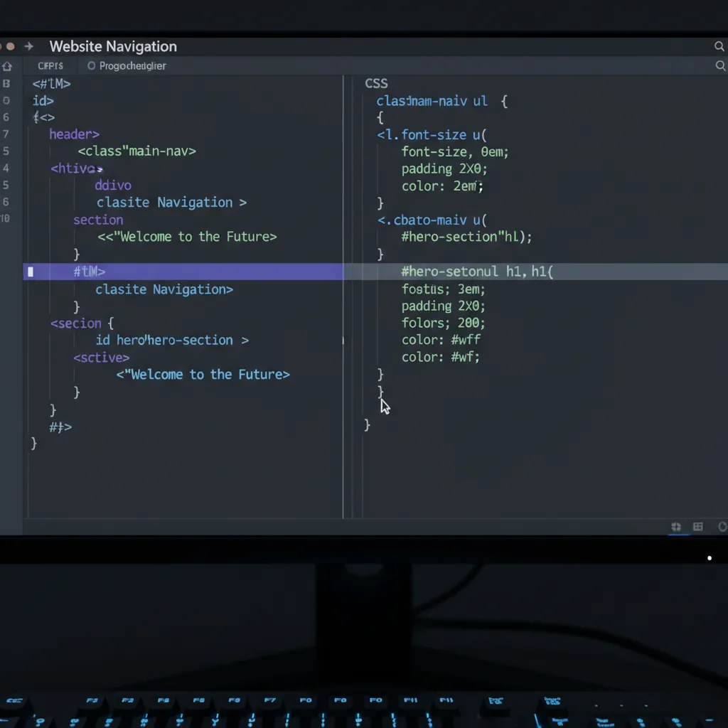Click the home icon in the left sidebar
This screenshot has height=728, width=728.
[7, 66]
